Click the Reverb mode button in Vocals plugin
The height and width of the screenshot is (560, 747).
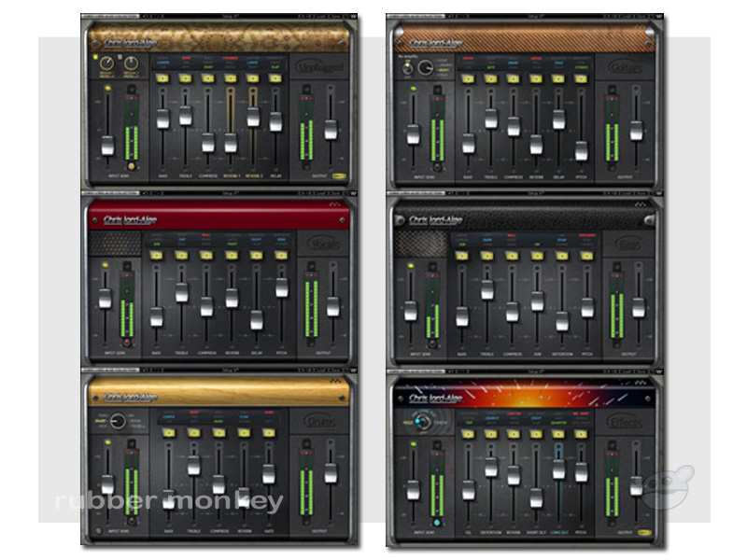[232, 256]
